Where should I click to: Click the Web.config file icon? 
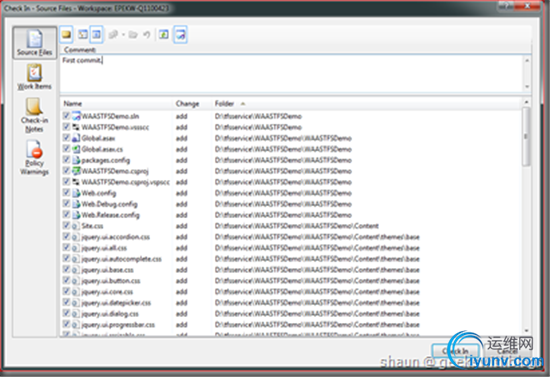pyautogui.click(x=76, y=193)
